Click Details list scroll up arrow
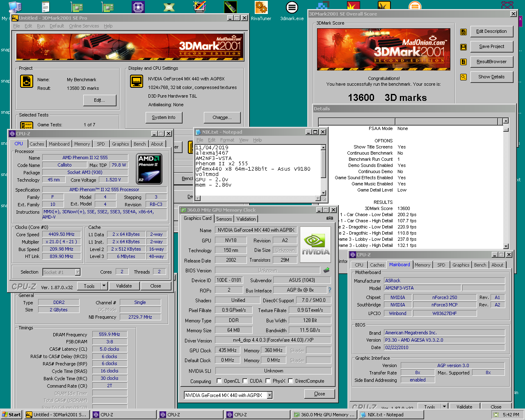 tap(506, 121)
